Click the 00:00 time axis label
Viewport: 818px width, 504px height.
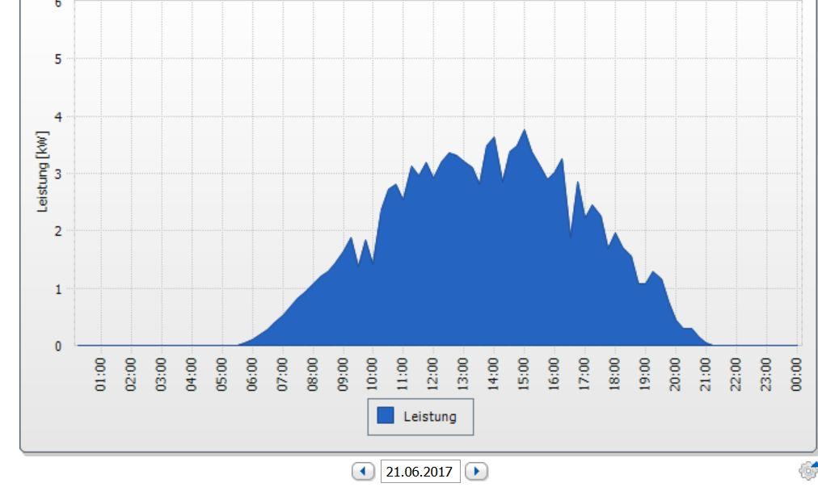(x=795, y=374)
